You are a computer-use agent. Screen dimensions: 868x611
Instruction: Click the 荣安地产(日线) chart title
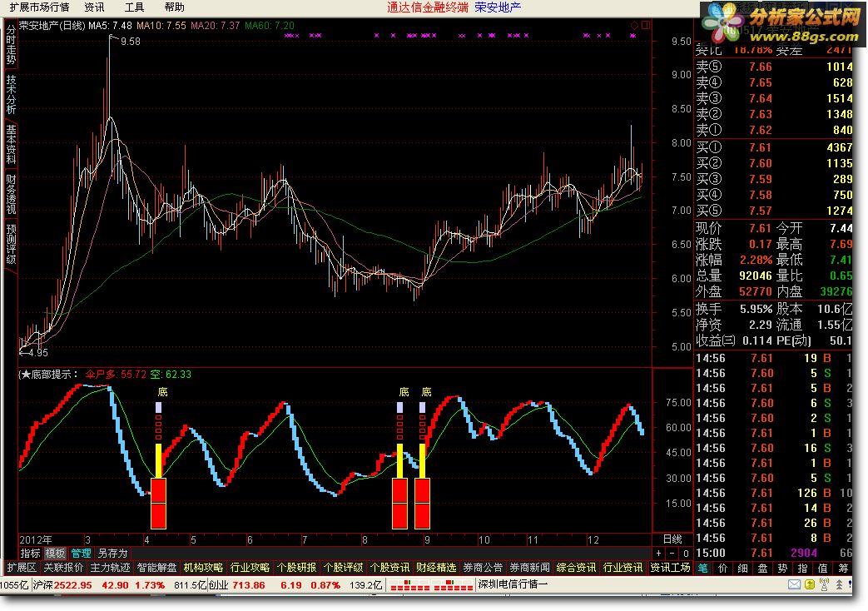coord(52,26)
